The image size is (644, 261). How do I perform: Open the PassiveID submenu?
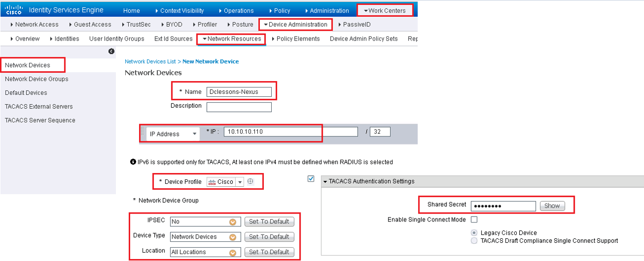[x=354, y=24]
